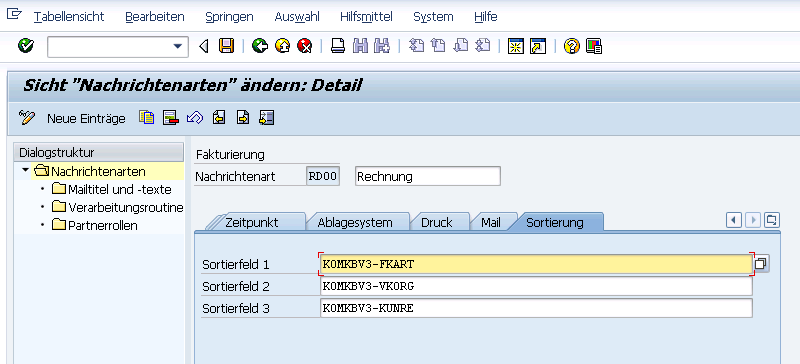Open the window control menu icon
The image size is (800, 364).
click(14, 14)
